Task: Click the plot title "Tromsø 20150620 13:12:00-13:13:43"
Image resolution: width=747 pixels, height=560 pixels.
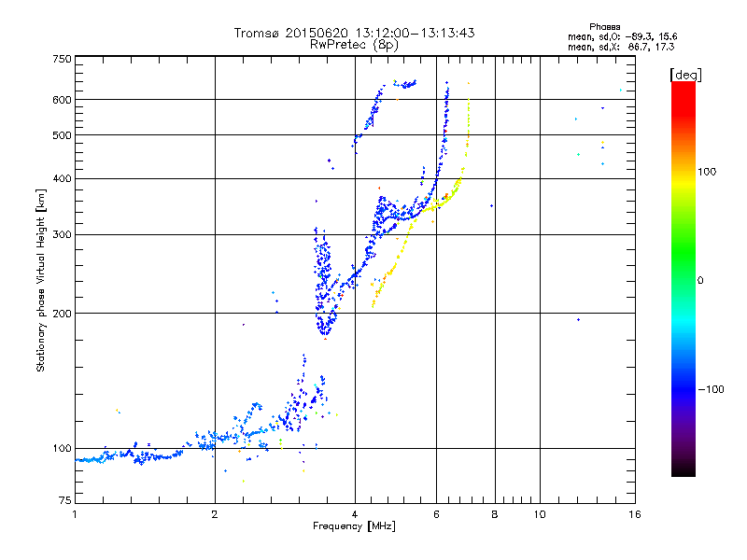Action: [x=354, y=33]
